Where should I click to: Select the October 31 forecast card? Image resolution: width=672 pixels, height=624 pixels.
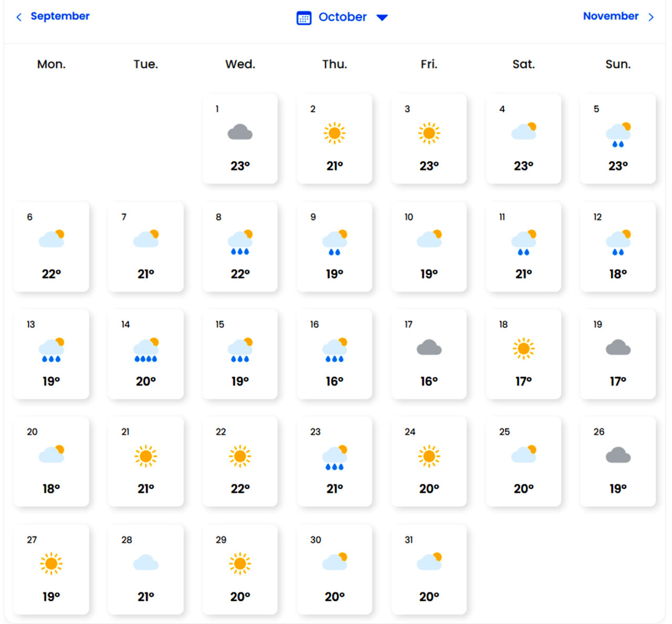(429, 569)
